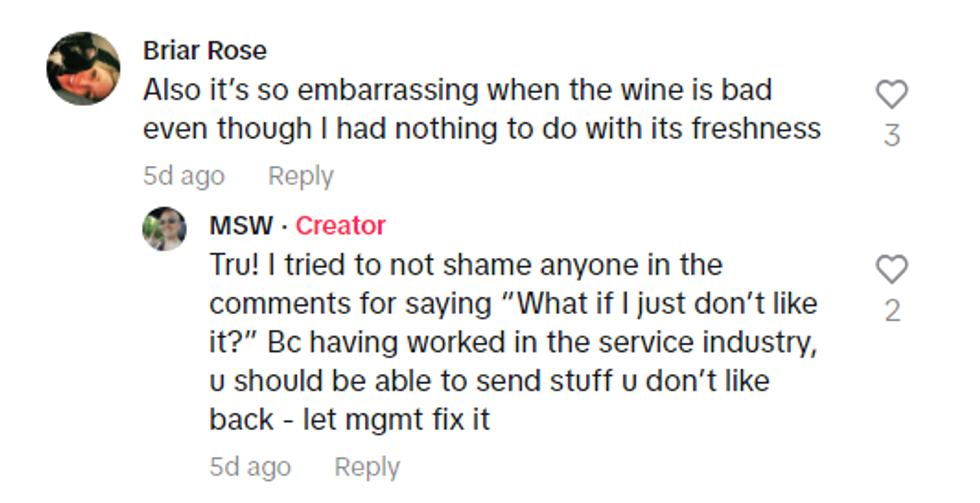Click the words "service industry" in MSW's reply
The image size is (980, 503).
pos(703,342)
